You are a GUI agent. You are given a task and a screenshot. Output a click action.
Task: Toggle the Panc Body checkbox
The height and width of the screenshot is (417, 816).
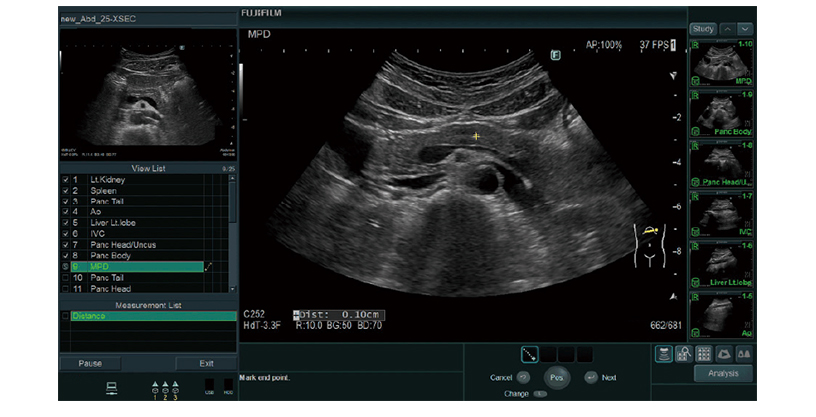click(x=66, y=256)
